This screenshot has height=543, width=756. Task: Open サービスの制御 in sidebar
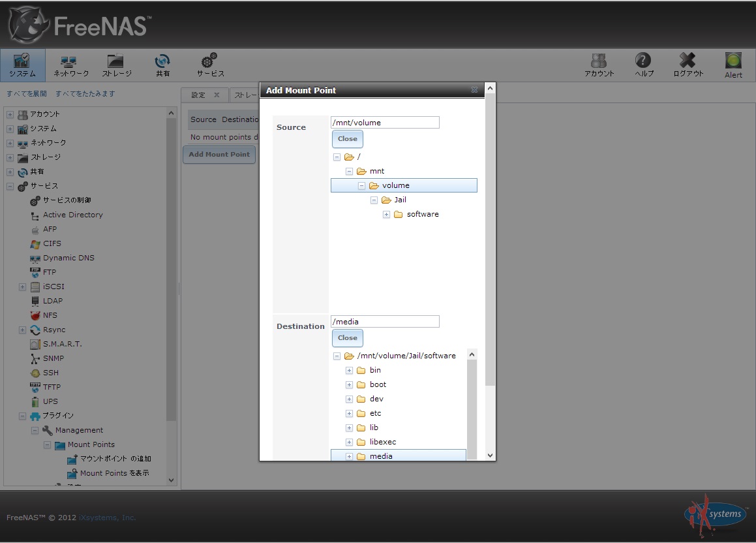click(x=67, y=200)
